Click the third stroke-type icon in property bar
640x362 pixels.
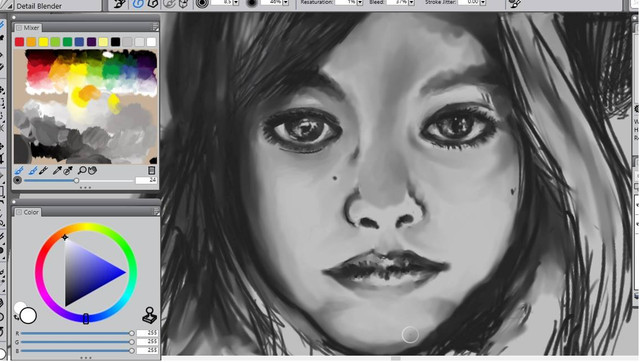pyautogui.click(x=153, y=4)
